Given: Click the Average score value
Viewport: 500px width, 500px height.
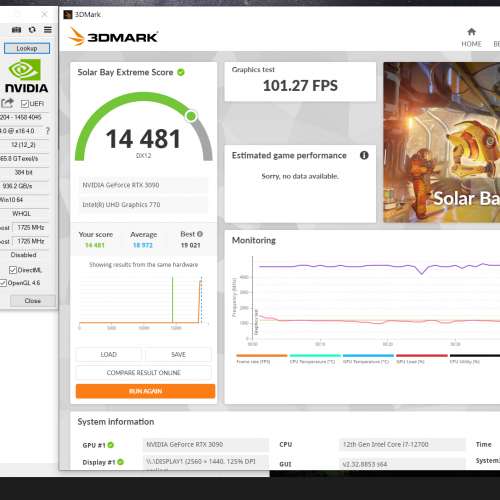Looking at the screenshot, I should (x=143, y=245).
